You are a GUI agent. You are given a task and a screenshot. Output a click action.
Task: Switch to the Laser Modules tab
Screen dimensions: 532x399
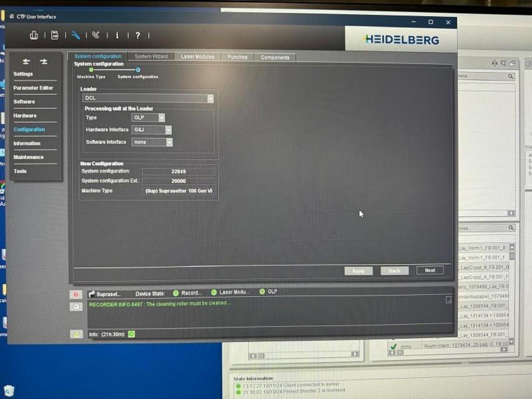(x=197, y=57)
